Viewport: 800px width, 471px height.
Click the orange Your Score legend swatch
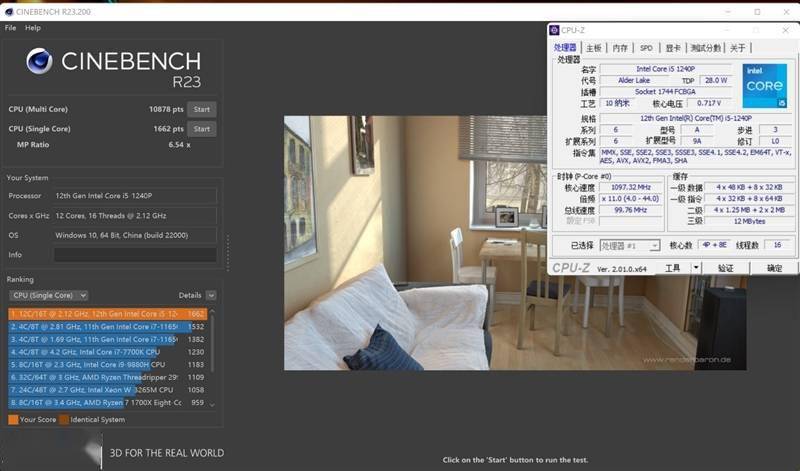[x=13, y=419]
